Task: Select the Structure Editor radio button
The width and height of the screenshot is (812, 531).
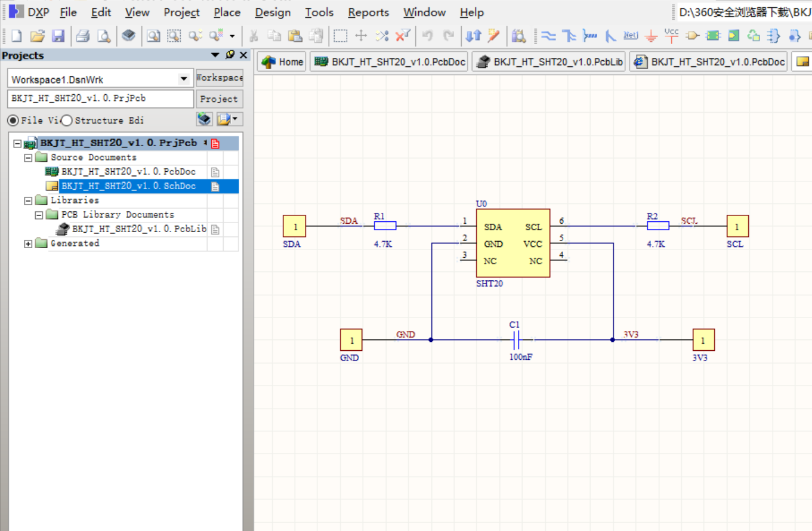Action: pos(66,121)
